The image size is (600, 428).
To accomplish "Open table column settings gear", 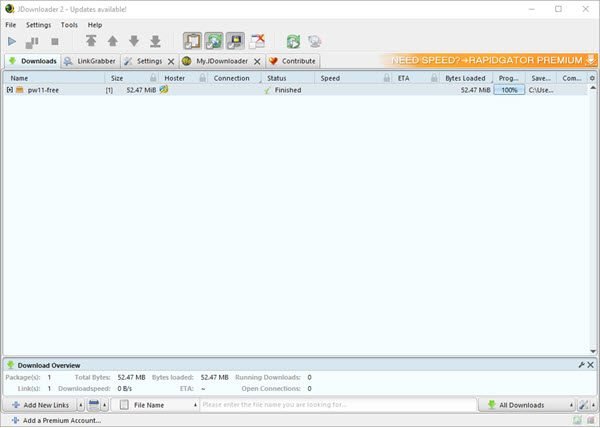I will pos(592,78).
